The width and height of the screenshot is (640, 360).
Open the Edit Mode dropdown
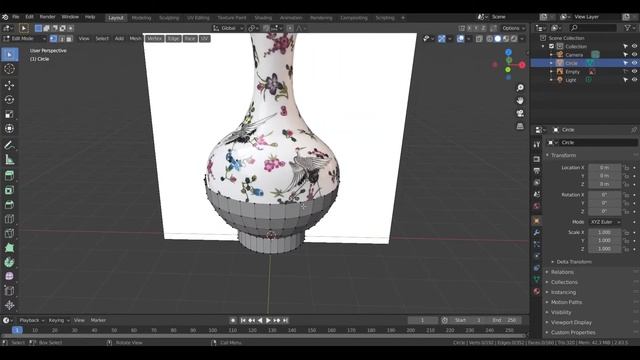click(x=25, y=38)
